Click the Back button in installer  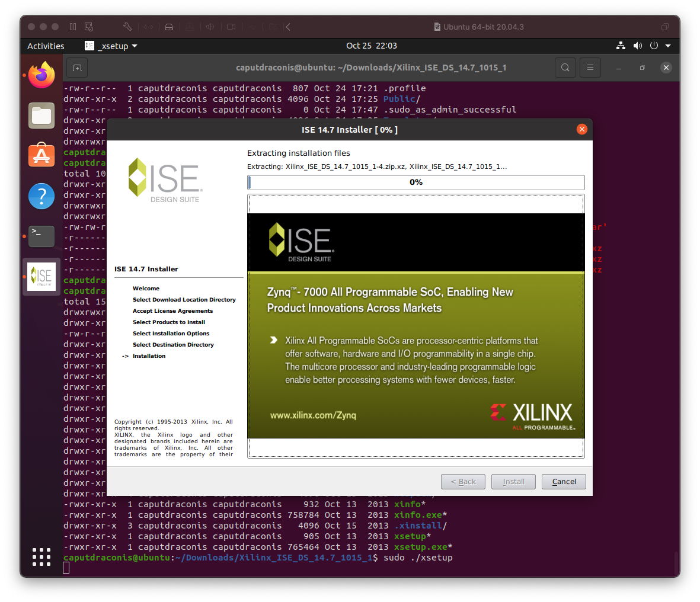pyautogui.click(x=463, y=482)
